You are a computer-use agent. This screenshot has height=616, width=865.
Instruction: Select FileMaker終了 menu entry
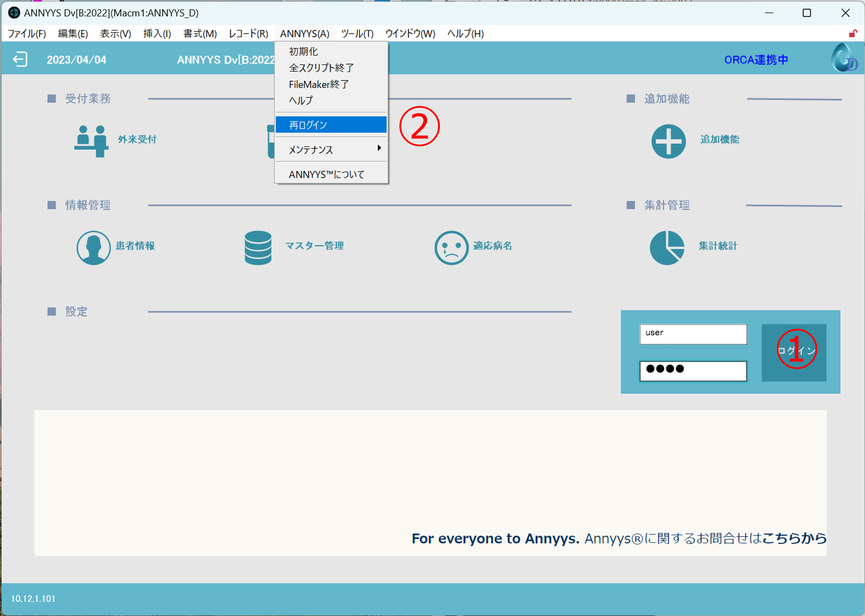[x=331, y=84]
